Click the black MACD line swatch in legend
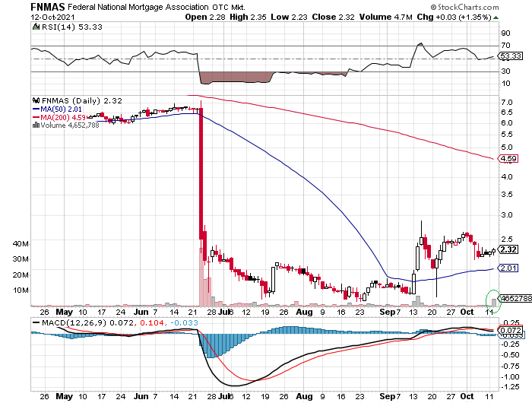The width and height of the screenshot is (532, 403). point(36,322)
